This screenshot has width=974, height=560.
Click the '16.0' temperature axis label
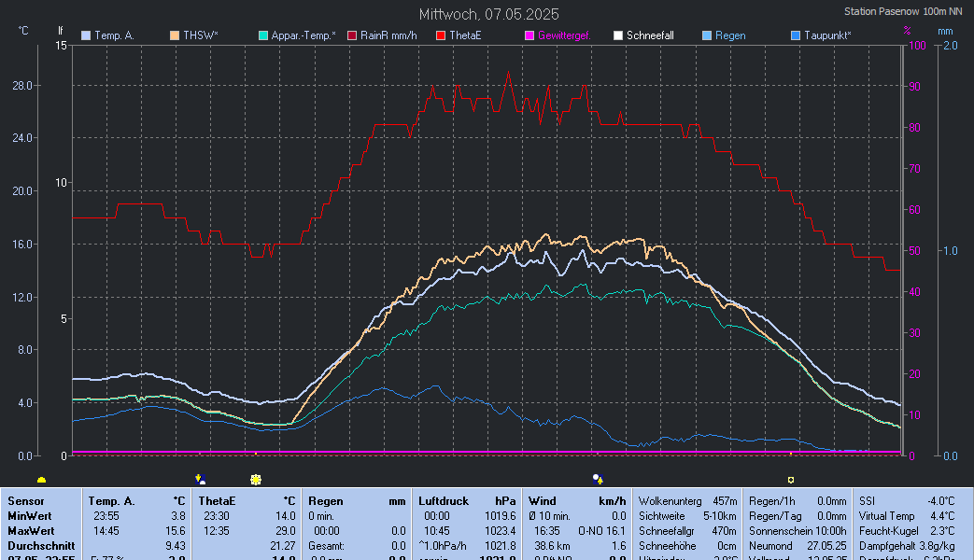pos(22,244)
